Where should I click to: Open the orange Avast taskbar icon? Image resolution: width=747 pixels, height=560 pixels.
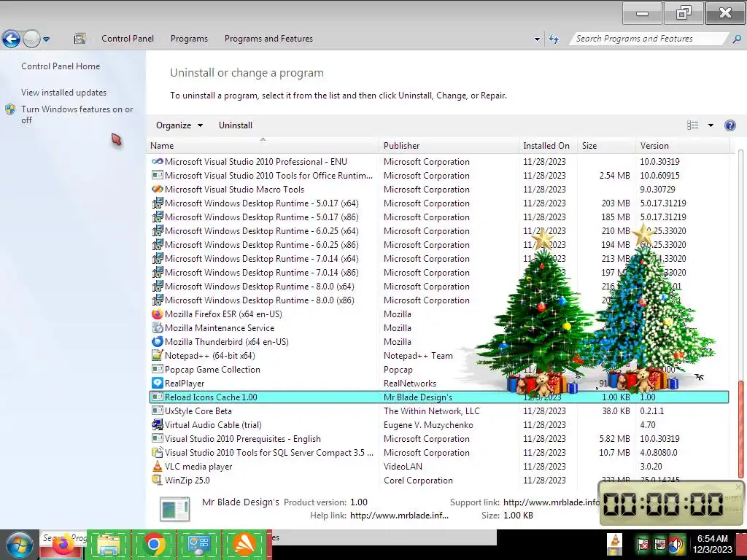pos(244,545)
